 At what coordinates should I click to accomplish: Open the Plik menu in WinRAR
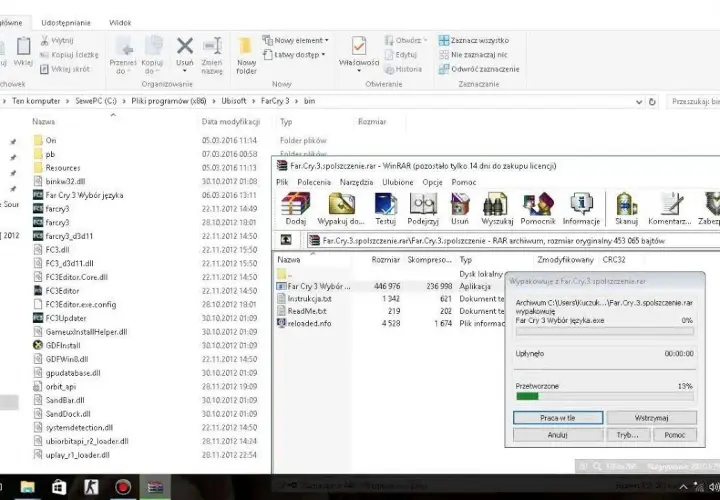click(x=282, y=182)
